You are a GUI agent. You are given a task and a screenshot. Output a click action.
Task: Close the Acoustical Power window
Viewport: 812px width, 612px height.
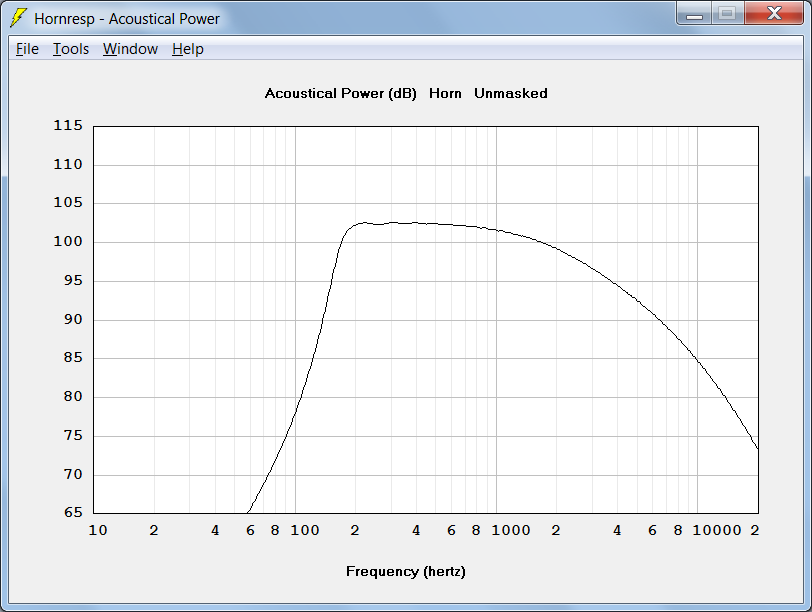coord(774,13)
